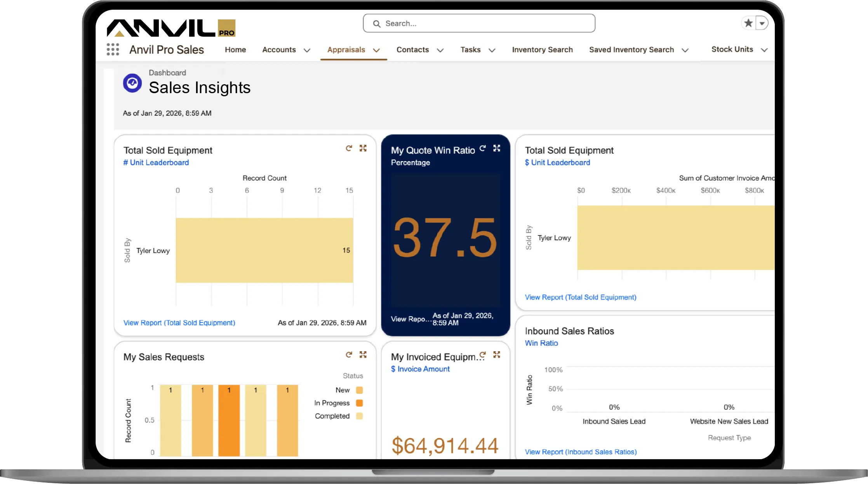Click the # Unit Leaderboard link
Image resolution: width=868 pixels, height=484 pixels.
tap(156, 163)
